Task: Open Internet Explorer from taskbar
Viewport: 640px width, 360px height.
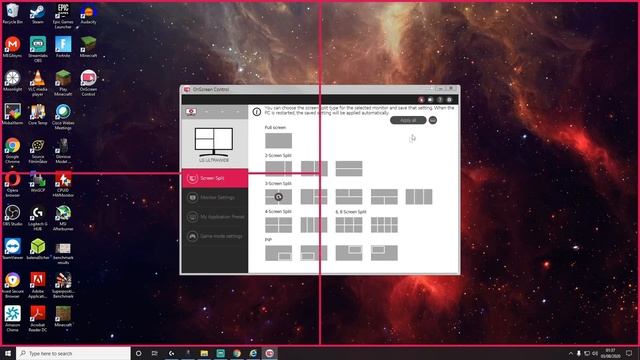Action: point(253,353)
